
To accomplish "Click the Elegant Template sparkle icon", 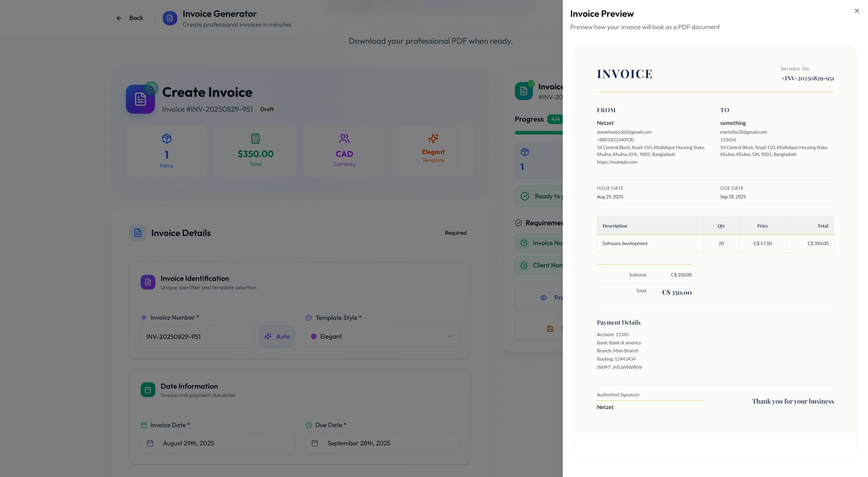I will click(433, 138).
